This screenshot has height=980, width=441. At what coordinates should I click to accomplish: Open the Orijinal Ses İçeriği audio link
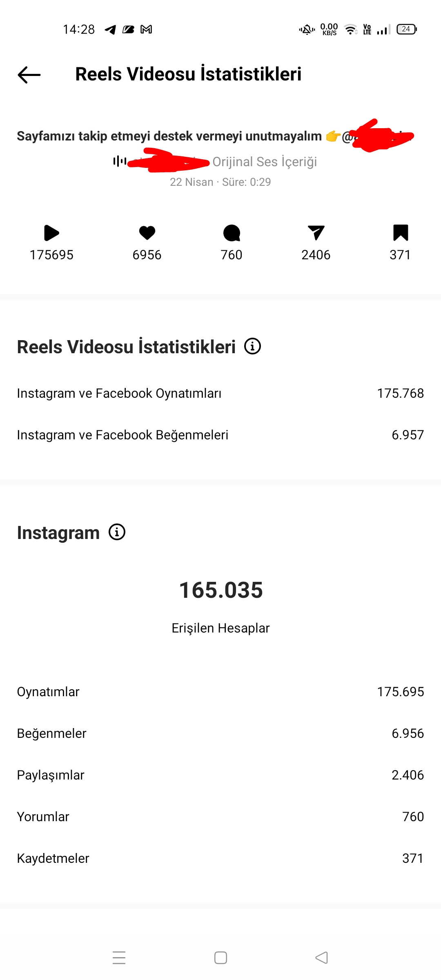point(265,162)
